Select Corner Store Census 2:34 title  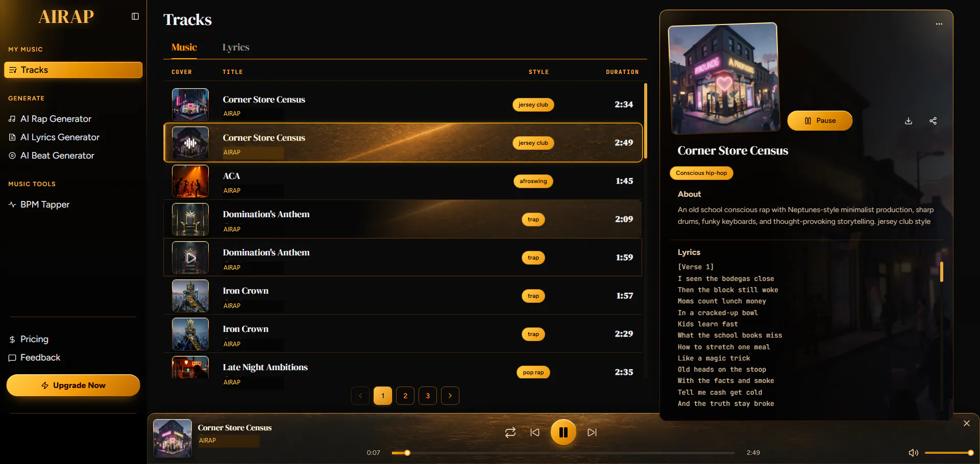pos(264,99)
